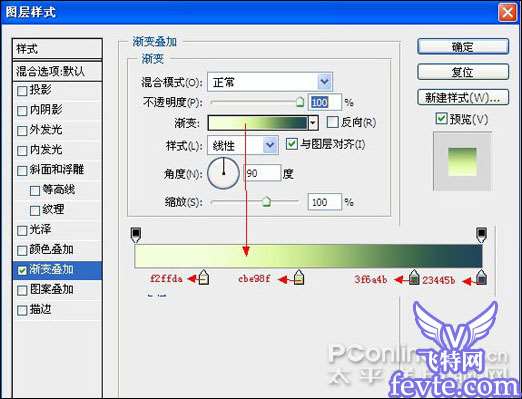
Task: Select the 渐变叠加 list entry
Action: point(57,270)
